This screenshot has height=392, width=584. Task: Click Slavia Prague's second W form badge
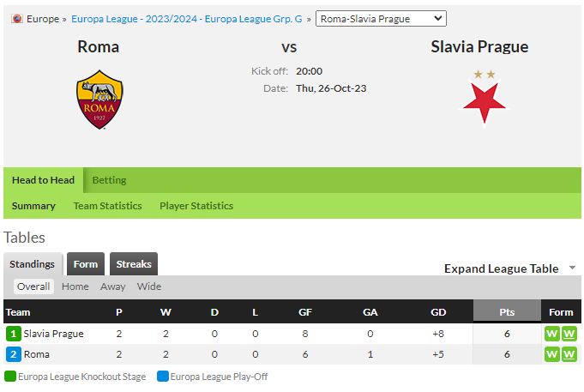[569, 334]
